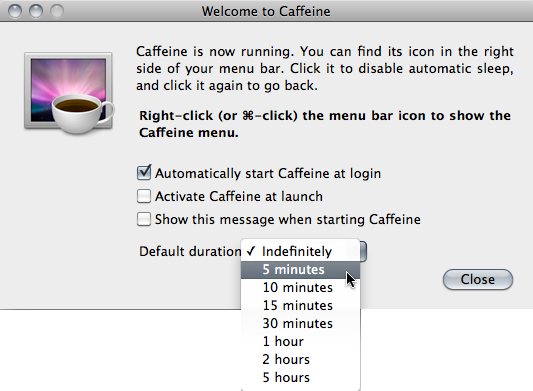Choose Indefinitely in the duration menu
533x391 pixels.
click(x=300, y=251)
